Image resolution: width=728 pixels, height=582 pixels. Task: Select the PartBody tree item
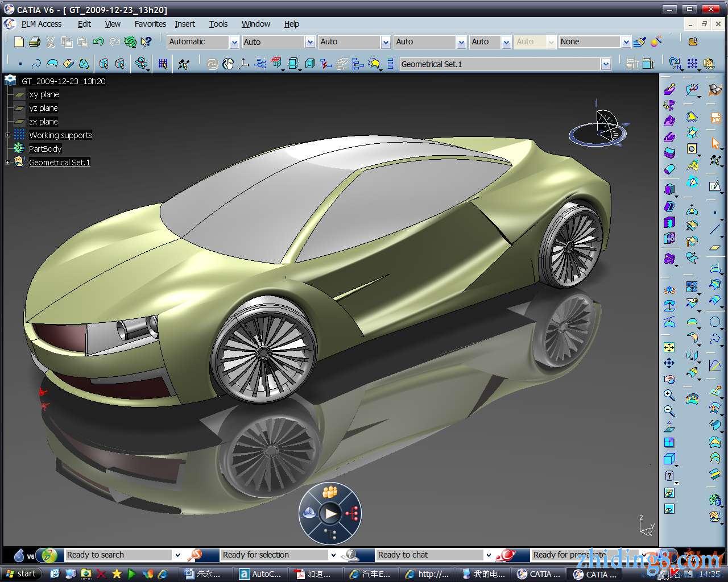tap(45, 149)
